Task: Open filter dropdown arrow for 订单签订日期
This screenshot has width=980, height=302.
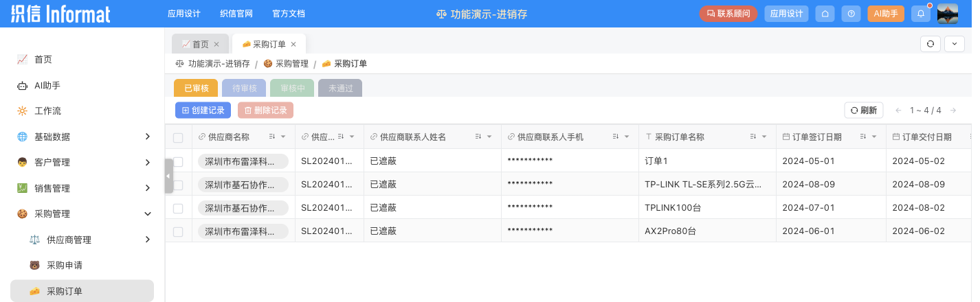Action: (874, 137)
